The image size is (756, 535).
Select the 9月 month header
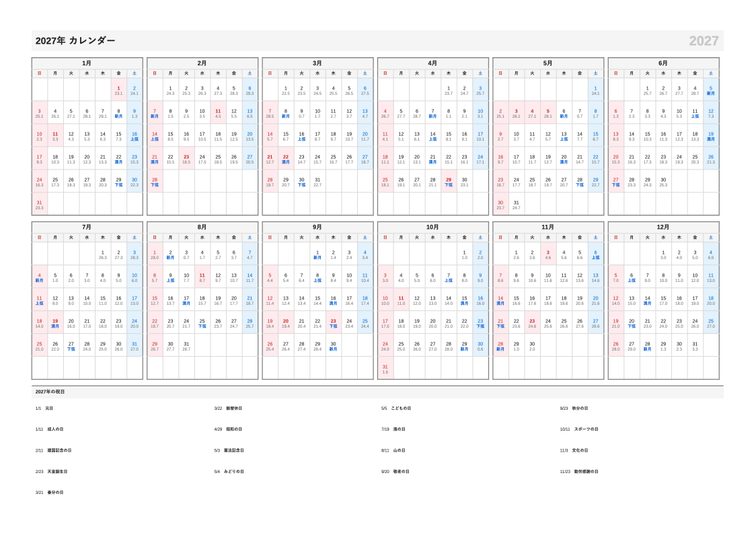[x=317, y=227]
